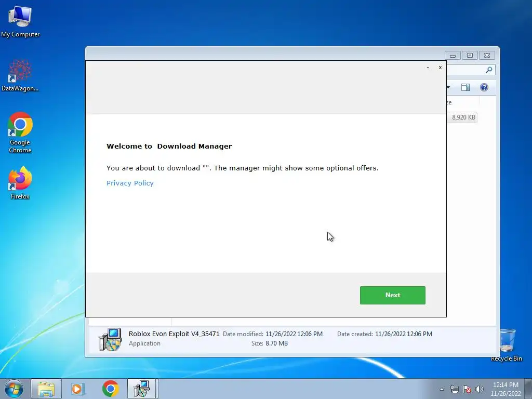Open Explorer view options dropdown arrow

[x=448, y=87]
